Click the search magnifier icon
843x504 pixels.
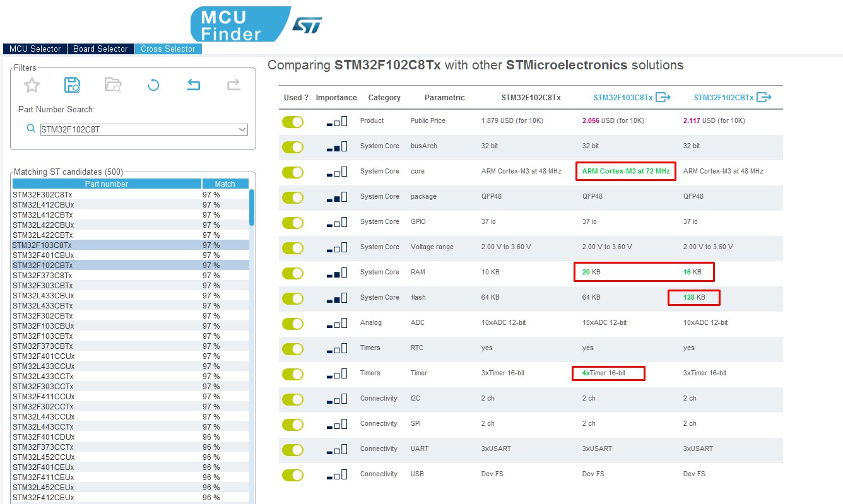coord(31,129)
